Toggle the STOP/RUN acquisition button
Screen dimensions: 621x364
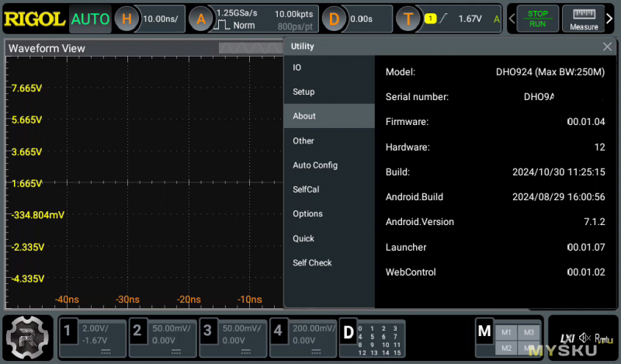(x=537, y=19)
